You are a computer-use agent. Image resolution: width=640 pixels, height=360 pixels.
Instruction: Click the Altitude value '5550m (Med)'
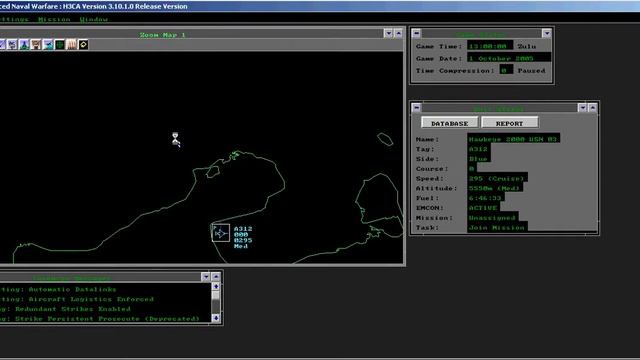coord(495,188)
